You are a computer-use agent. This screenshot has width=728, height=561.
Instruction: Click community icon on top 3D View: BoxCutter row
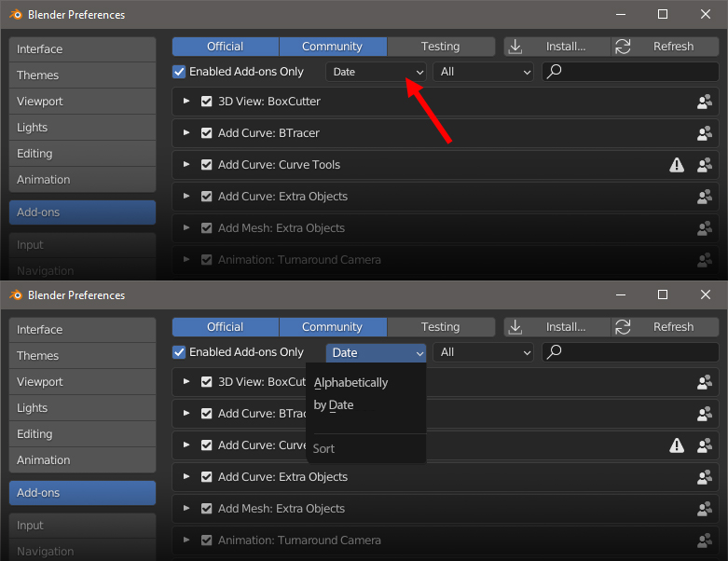pos(705,102)
